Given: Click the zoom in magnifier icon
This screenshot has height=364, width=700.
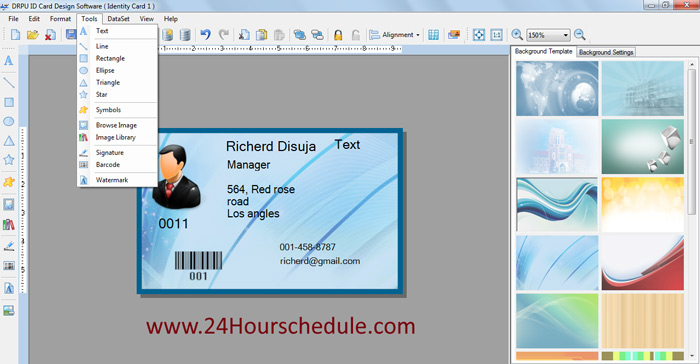Looking at the screenshot, I should click(x=517, y=34).
